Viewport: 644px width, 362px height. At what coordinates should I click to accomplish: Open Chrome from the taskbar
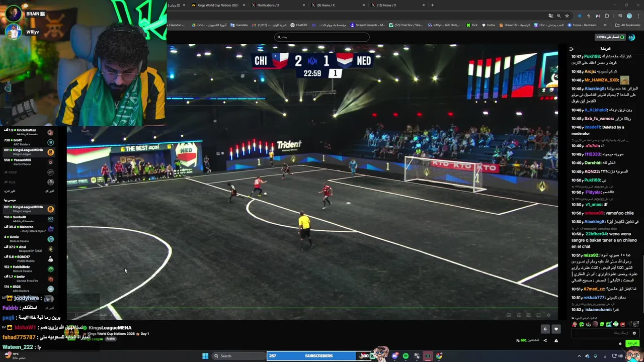439,356
